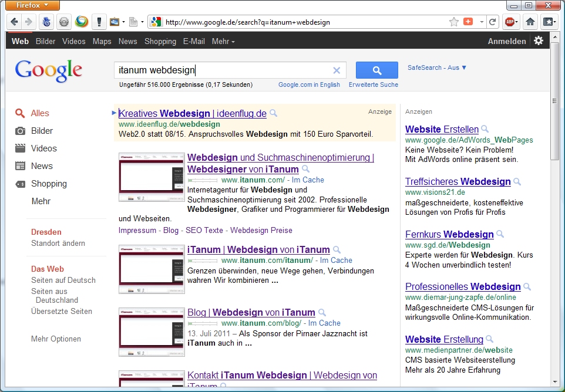The image size is (565, 392).
Task: Open Kreatives Webdesign | ideenflug.de ad
Action: coord(193,113)
